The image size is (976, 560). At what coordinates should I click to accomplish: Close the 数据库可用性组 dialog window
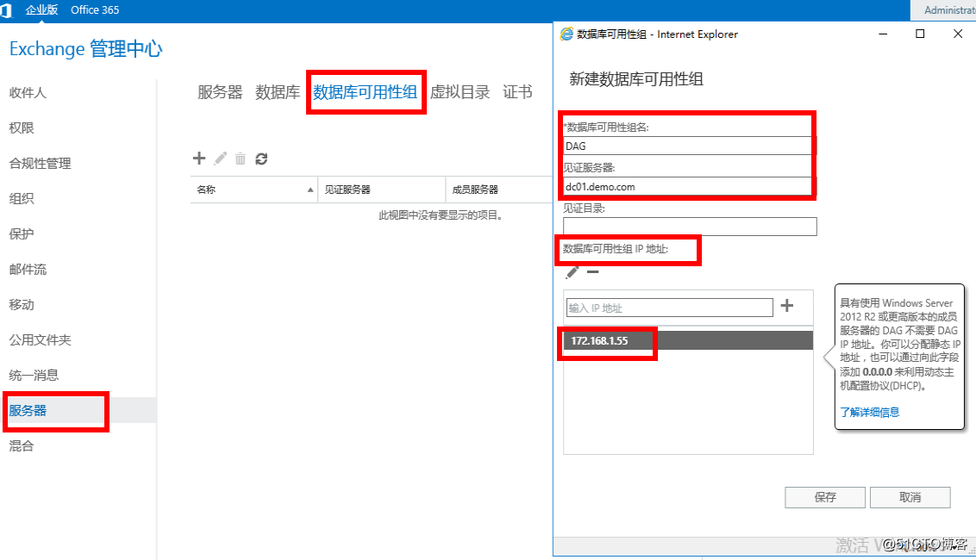[958, 34]
